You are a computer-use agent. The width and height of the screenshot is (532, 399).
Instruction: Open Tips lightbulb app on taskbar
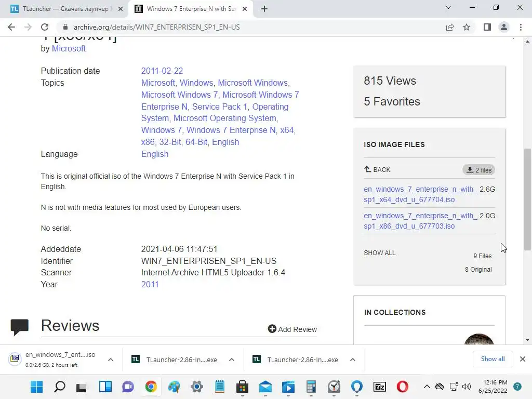[356, 387]
